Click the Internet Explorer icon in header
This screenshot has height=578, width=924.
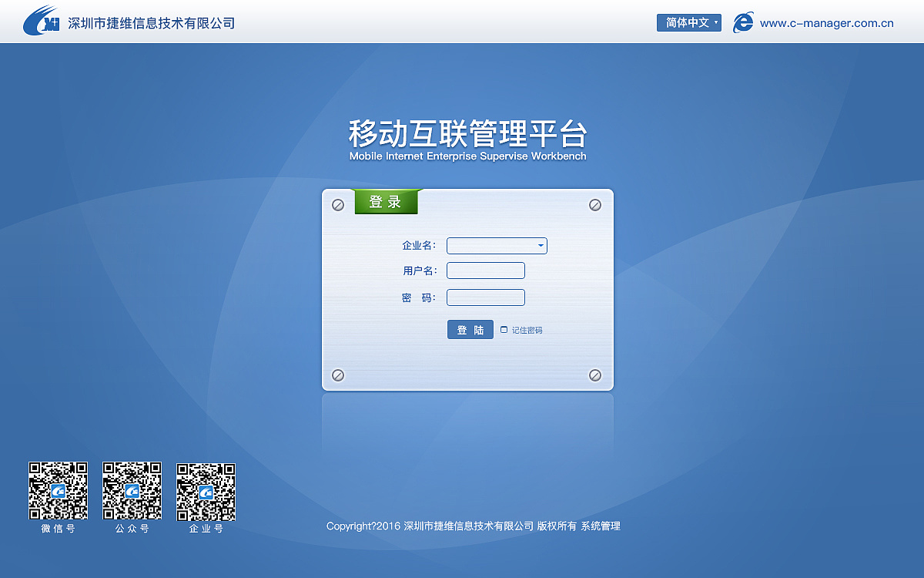point(743,22)
